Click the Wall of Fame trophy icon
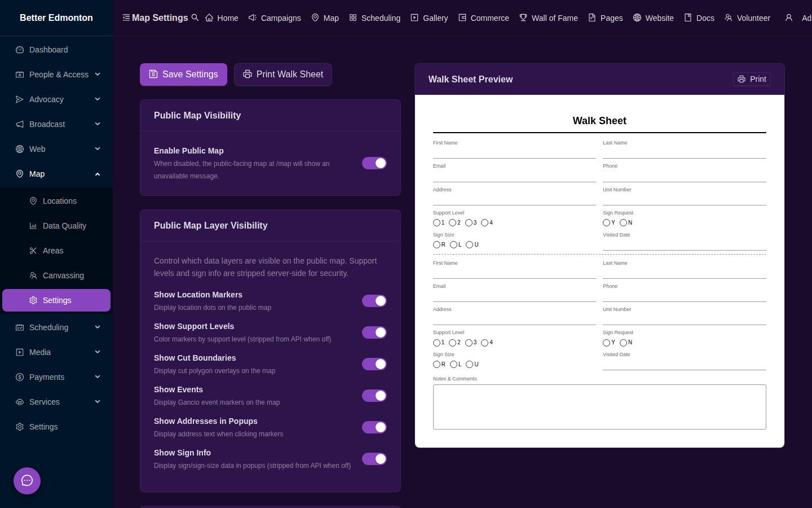Screen dimensions: 812x508 (x=523, y=17)
